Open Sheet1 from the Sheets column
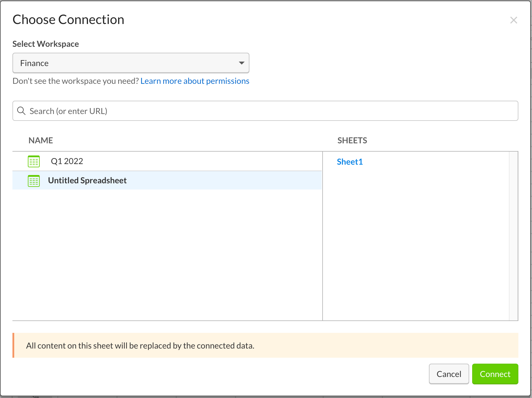532x398 pixels. coord(350,162)
